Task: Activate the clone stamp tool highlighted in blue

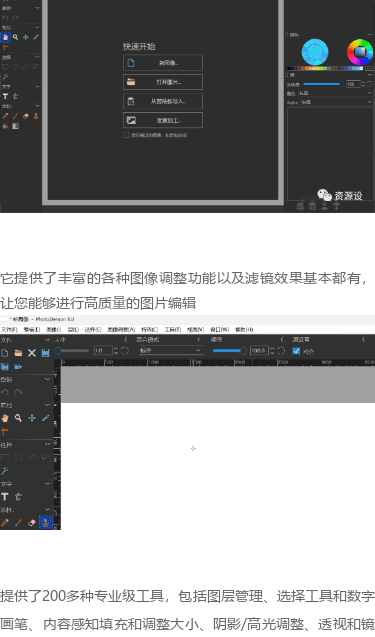Action: tap(46, 522)
